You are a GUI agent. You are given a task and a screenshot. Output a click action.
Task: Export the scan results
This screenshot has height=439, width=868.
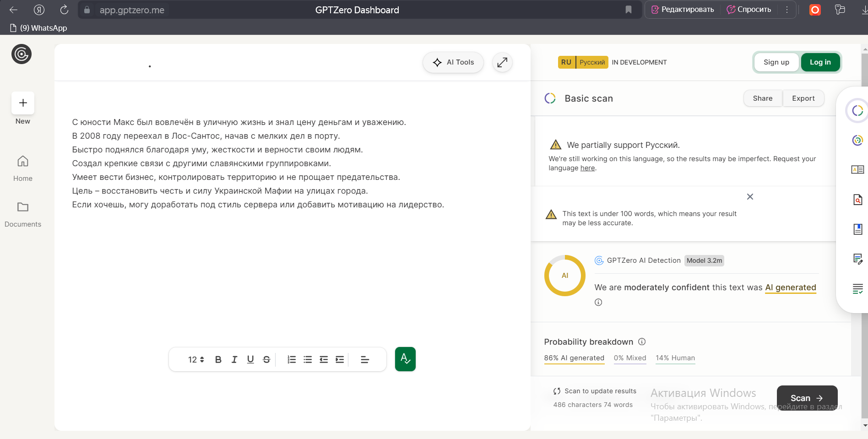(x=803, y=98)
